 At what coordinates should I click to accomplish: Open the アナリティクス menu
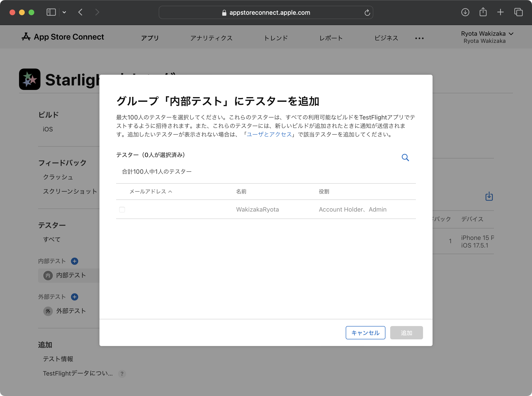coord(211,38)
